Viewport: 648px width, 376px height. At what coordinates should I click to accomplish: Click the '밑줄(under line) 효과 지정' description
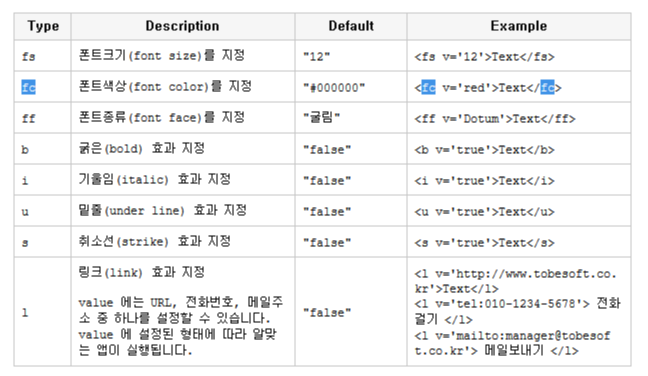pyautogui.click(x=163, y=210)
